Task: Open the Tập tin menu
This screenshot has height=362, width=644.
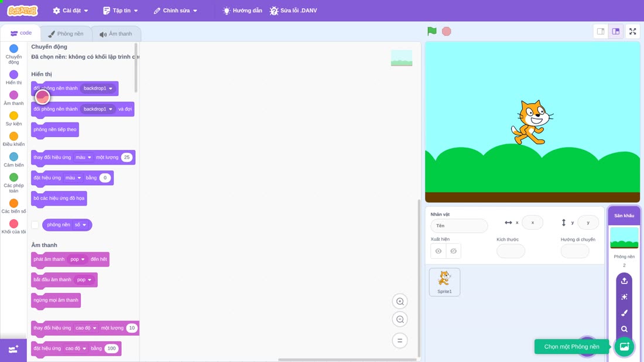Action: click(x=121, y=11)
